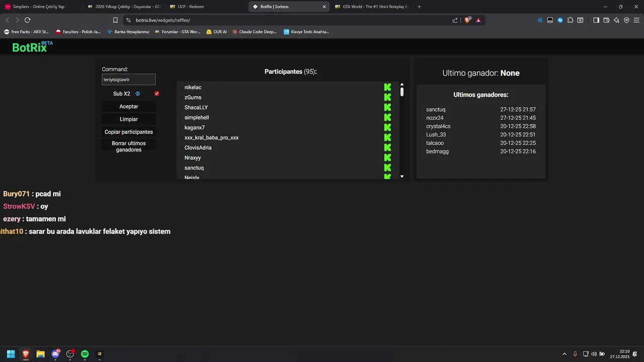This screenshot has width=644, height=362.
Task: Open the Brave Wallet icon
Action: pyautogui.click(x=606, y=20)
